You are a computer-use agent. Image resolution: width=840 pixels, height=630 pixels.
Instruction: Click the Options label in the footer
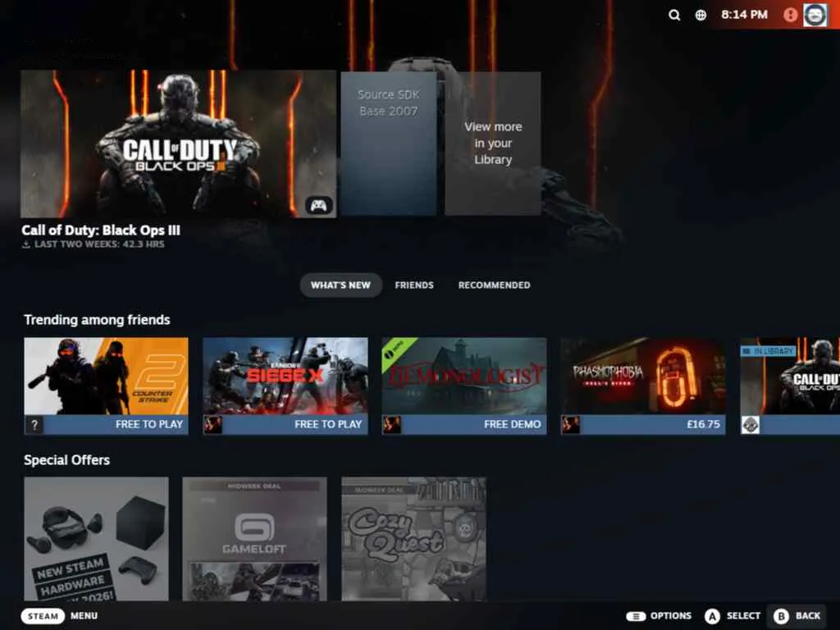671,616
